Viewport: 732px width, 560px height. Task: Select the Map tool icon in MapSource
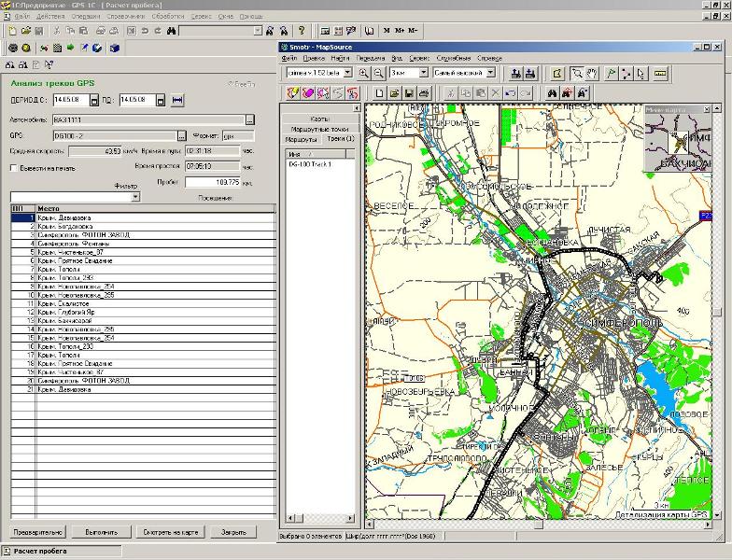point(556,73)
